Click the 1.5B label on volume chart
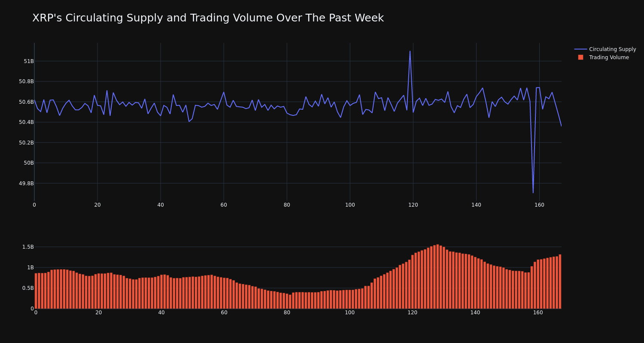644x343 pixels. pos(28,247)
